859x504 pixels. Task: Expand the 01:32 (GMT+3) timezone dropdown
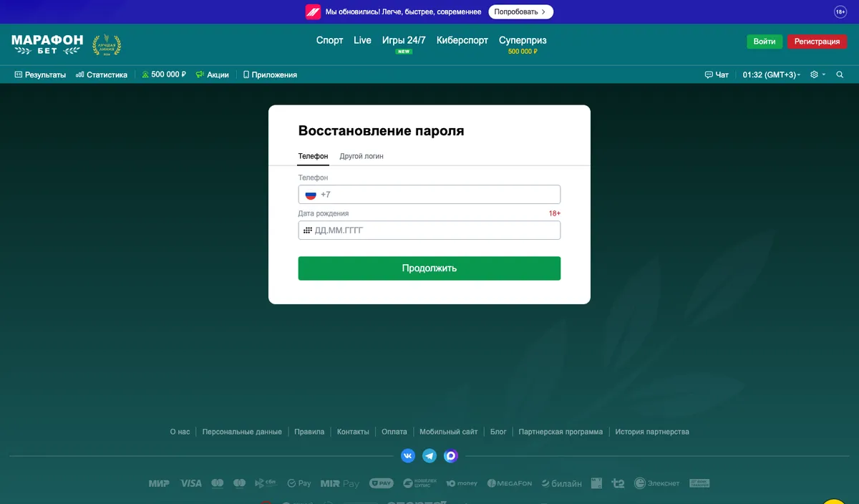(x=772, y=74)
